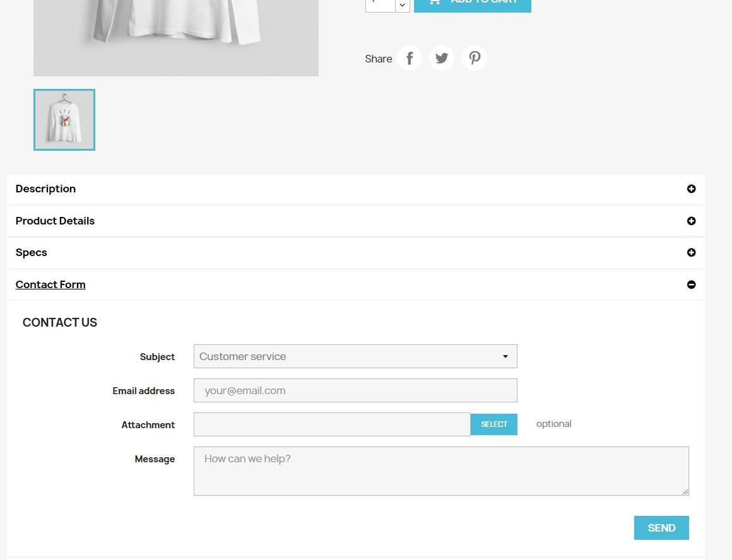
Task: Open the quantity stepper arrow
Action: [x=402, y=5]
